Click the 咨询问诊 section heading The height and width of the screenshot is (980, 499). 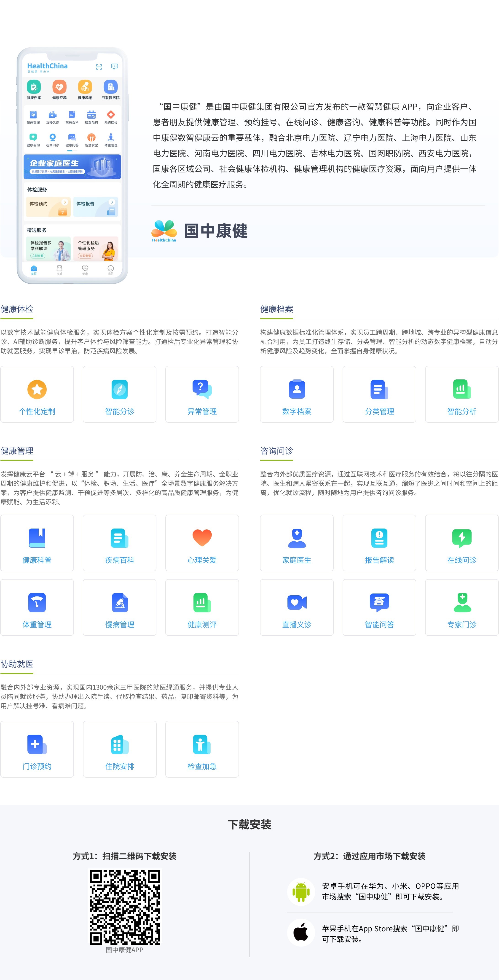point(276,451)
